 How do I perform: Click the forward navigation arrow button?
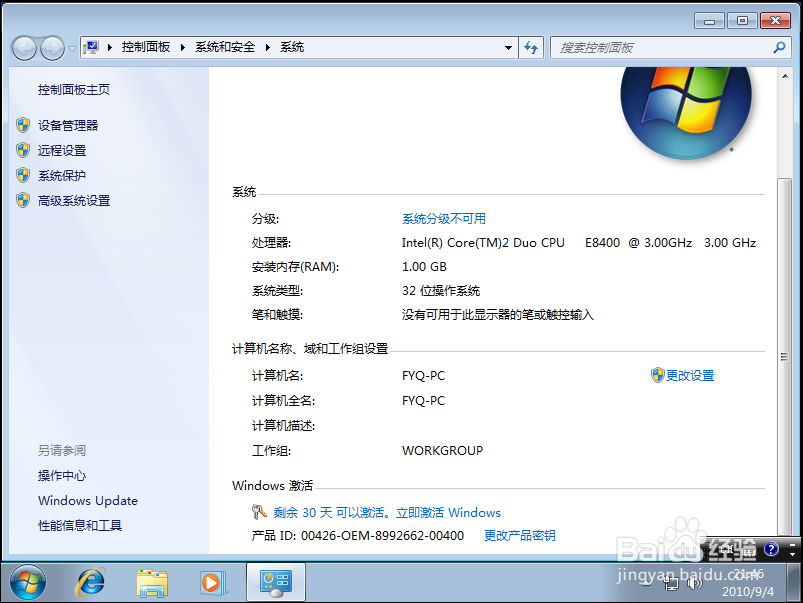pos(52,49)
